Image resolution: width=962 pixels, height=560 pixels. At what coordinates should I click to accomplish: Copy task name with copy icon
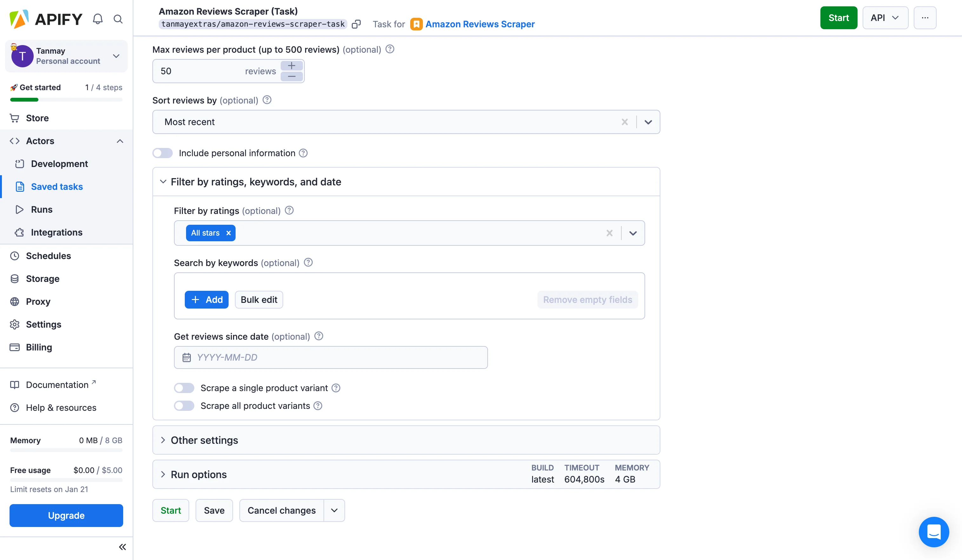356,24
